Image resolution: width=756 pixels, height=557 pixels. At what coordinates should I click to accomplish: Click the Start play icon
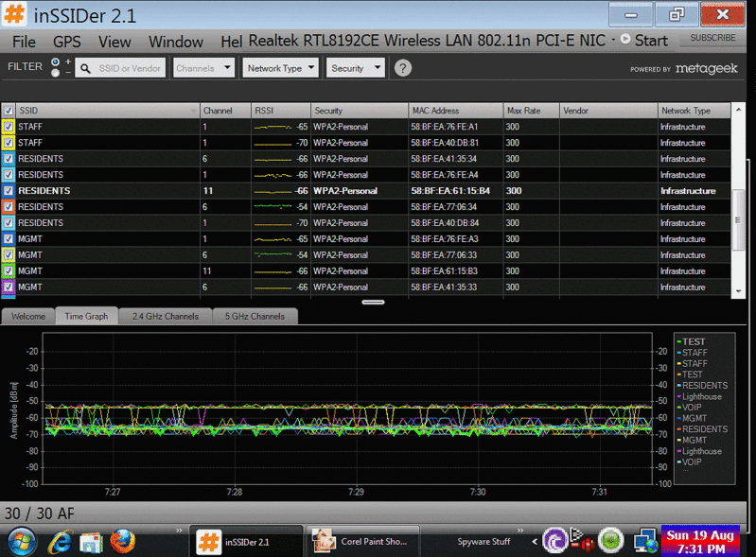(624, 39)
